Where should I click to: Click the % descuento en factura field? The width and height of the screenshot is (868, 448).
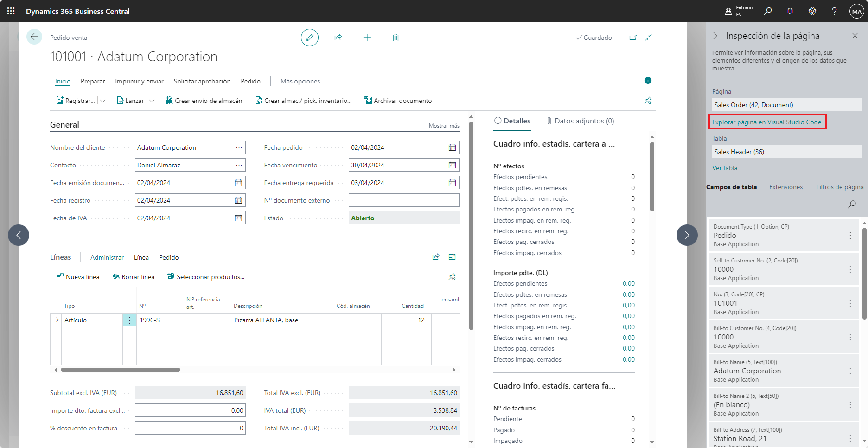click(190, 428)
